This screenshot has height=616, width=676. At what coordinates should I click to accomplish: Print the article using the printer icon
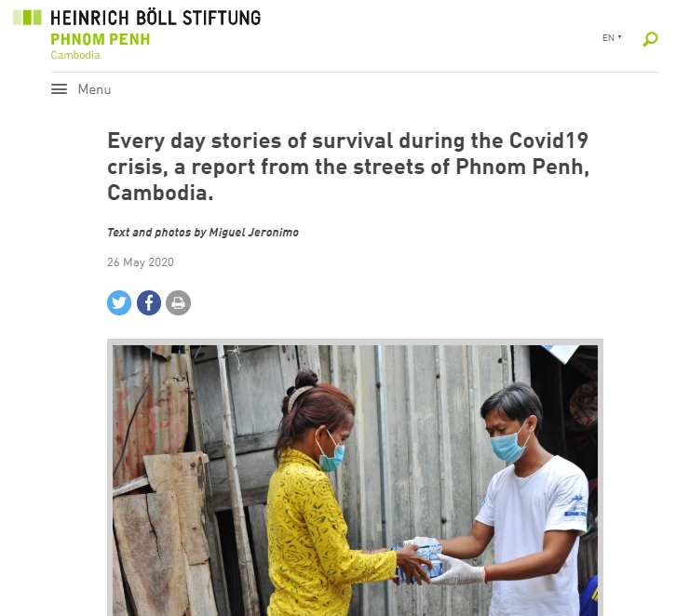point(178,302)
